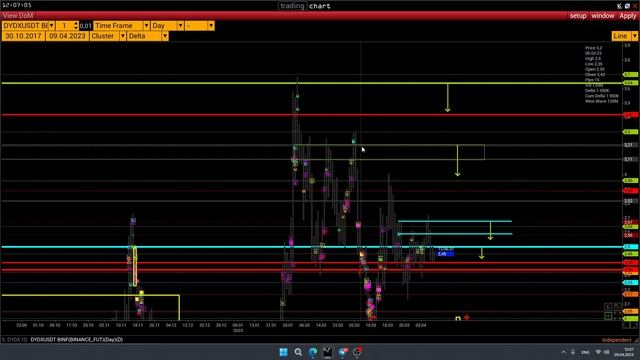Click the network Wi-Fi tray icon
Image resolution: width=640 pixels, height=360 pixels.
pos(598,352)
